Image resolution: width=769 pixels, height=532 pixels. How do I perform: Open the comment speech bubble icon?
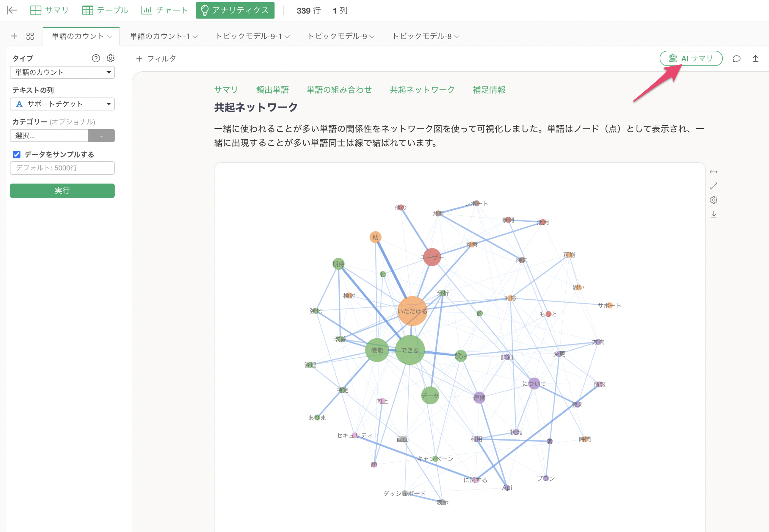736,59
